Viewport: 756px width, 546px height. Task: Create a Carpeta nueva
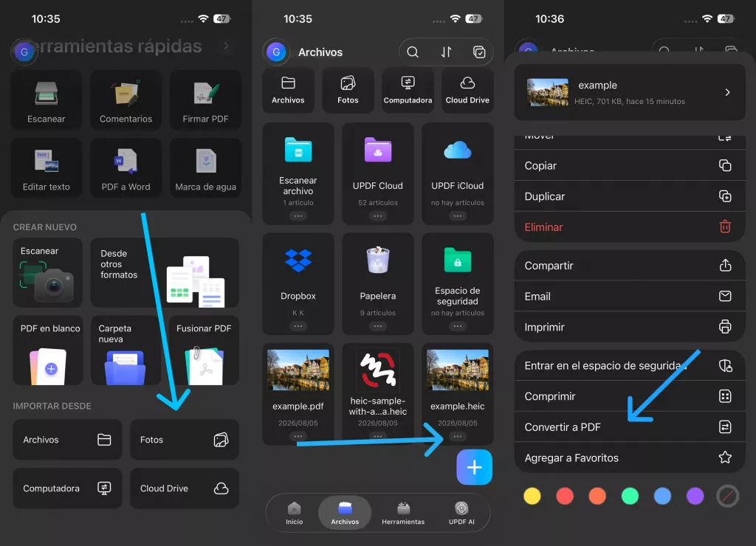click(126, 350)
